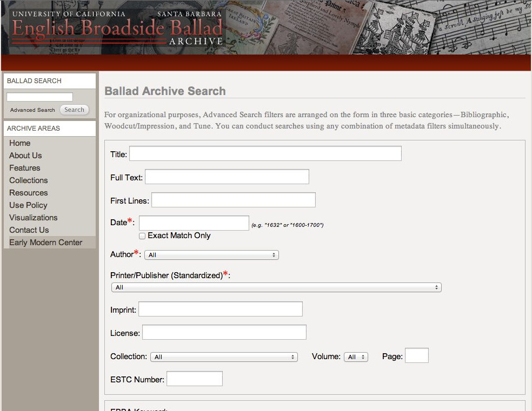Viewport: 532px width, 411px height.
Task: Open the Author dropdown
Action: (211, 255)
